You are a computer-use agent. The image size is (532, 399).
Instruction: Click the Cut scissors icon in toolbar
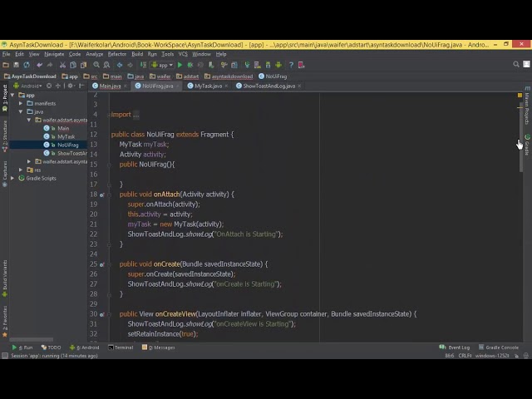[62, 65]
